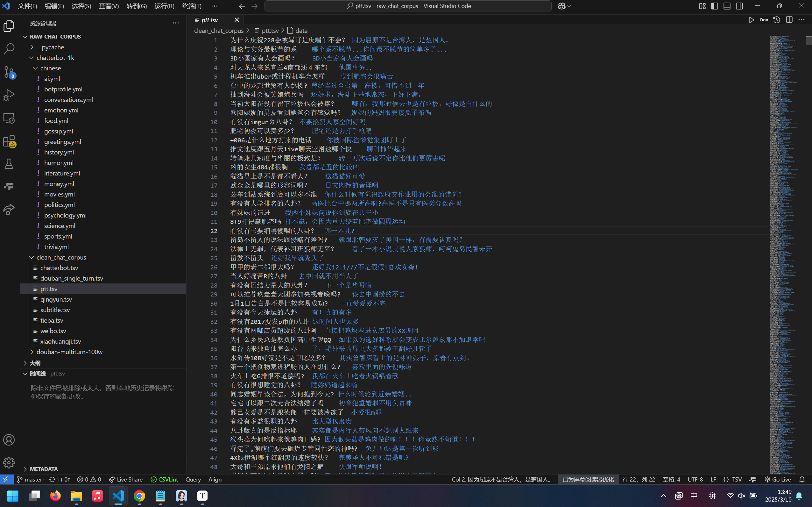Open the Copilot dropdown arrow in title bar
This screenshot has height=507, width=812.
[x=569, y=6]
